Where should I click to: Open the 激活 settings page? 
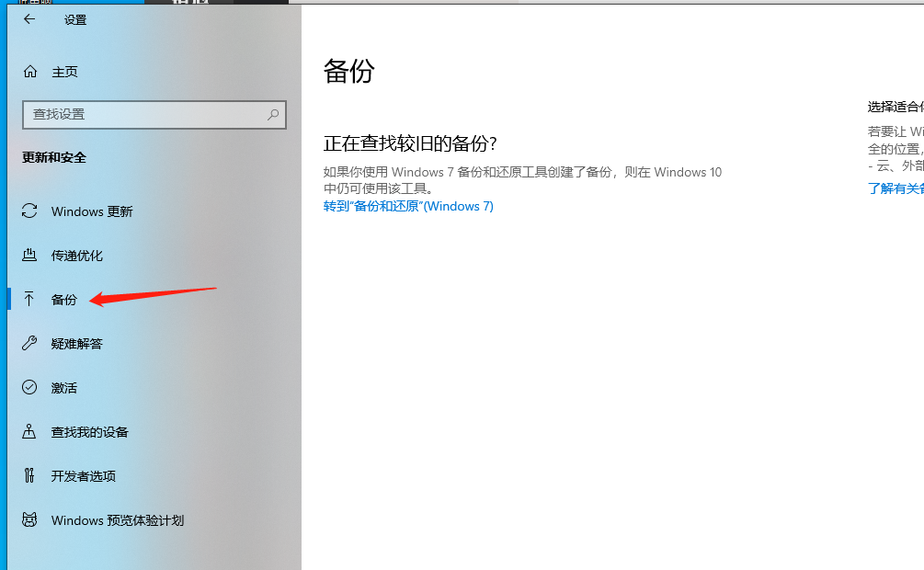[64, 388]
